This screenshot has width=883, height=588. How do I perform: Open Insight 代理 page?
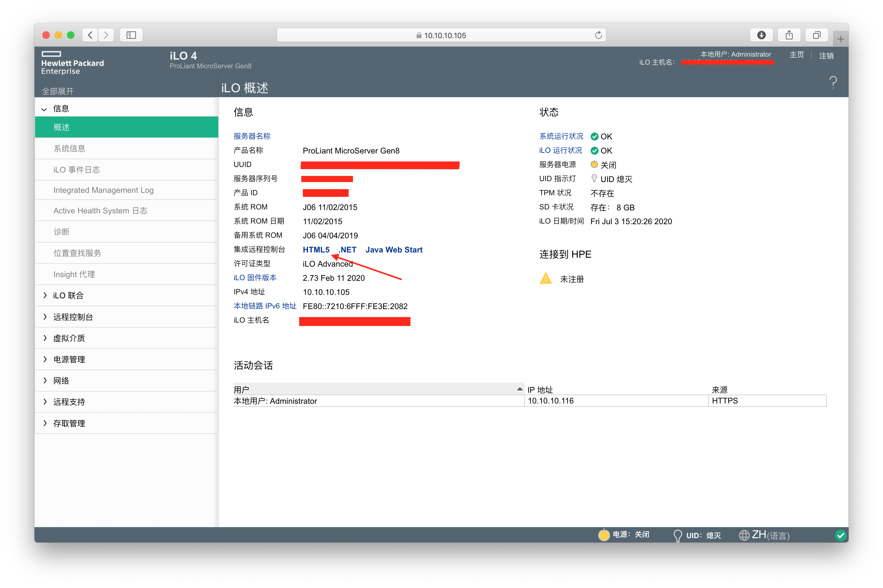[126, 275]
